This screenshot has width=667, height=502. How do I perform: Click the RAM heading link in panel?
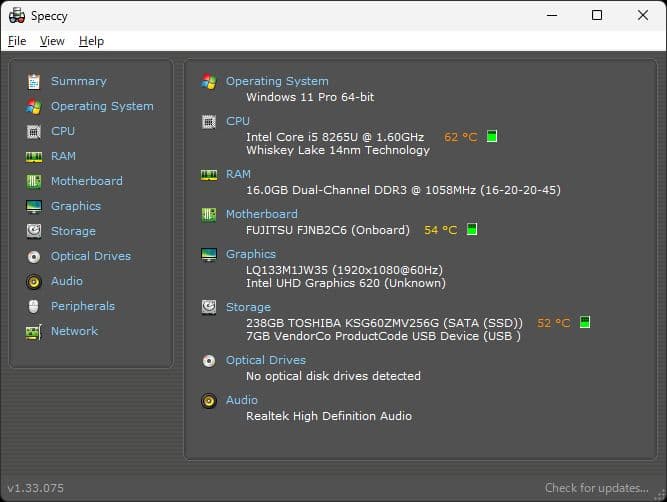tap(238, 174)
